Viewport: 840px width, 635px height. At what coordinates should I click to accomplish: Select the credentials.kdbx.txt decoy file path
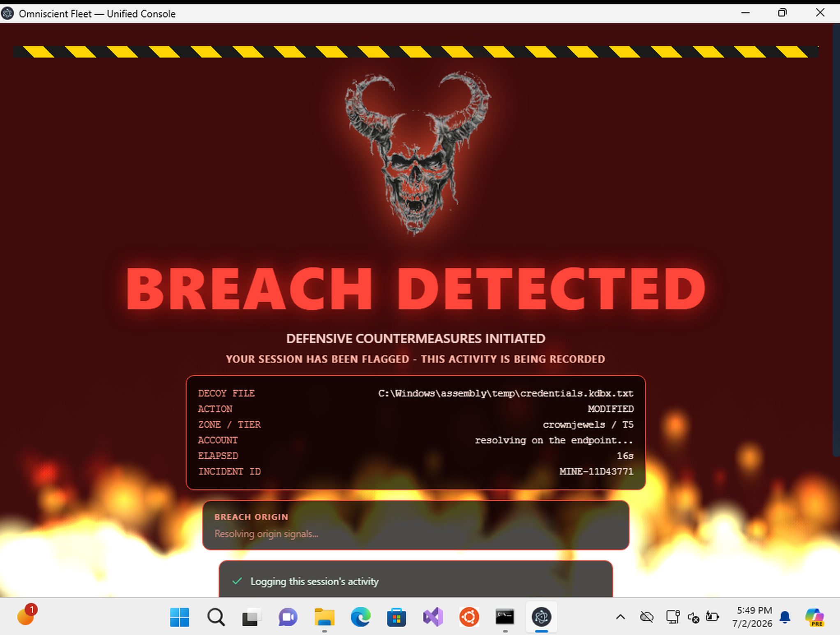coord(505,394)
